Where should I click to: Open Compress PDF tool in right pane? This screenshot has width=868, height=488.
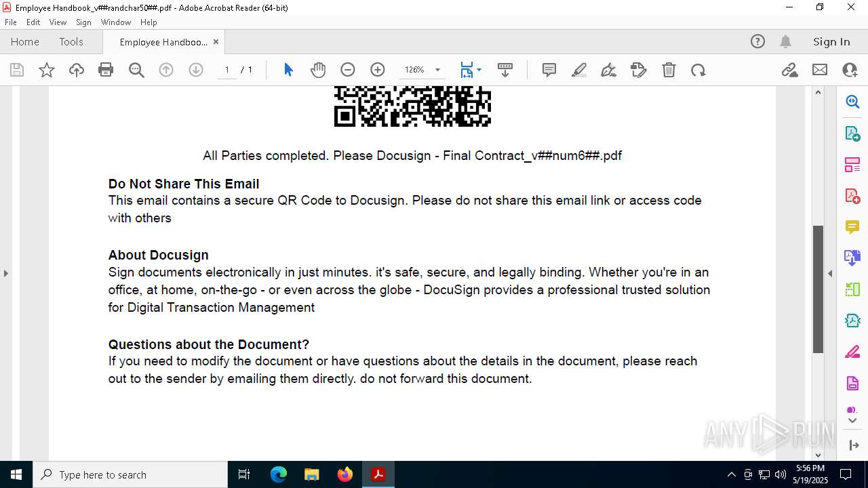(x=852, y=321)
